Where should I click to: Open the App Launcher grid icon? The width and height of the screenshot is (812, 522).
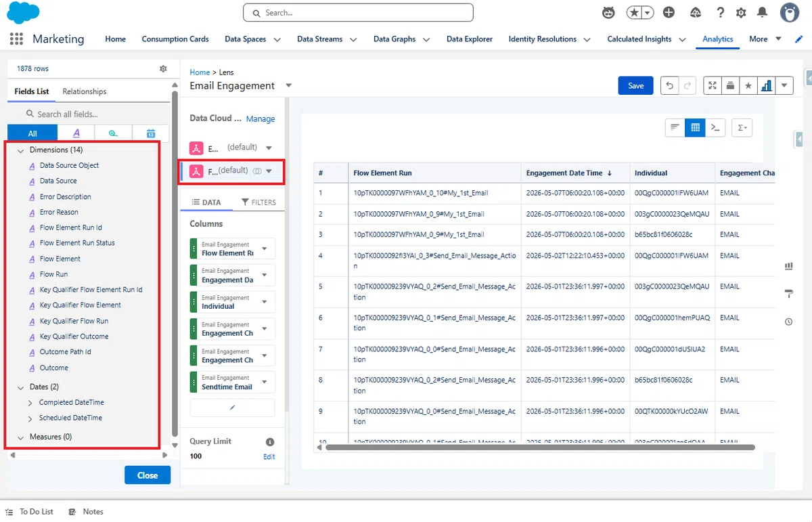point(16,39)
